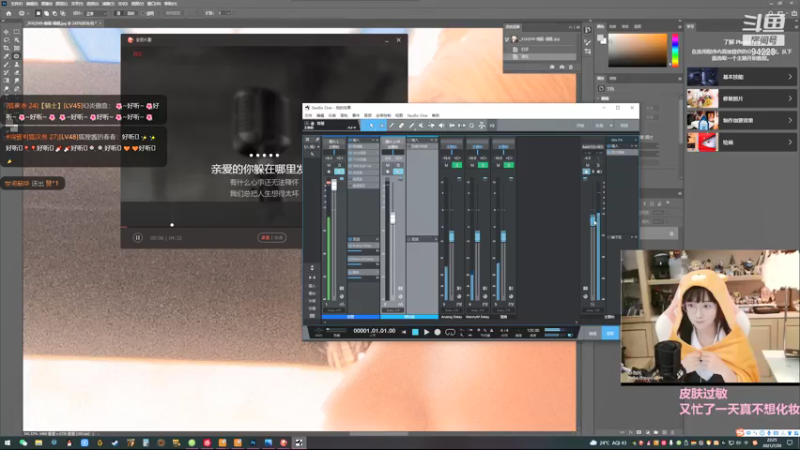Click Return to Zero in Studio One transport
Screen dimensions: 800x450
tap(404, 332)
